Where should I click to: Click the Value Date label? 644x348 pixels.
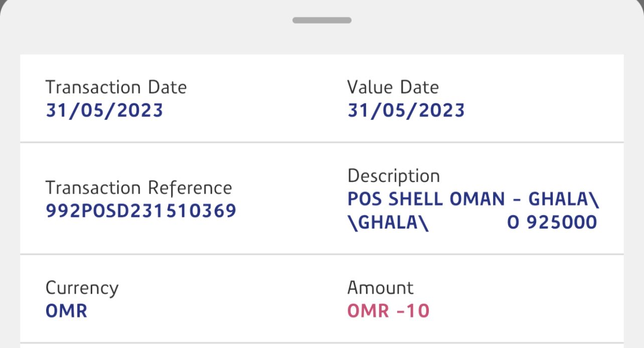pos(393,87)
